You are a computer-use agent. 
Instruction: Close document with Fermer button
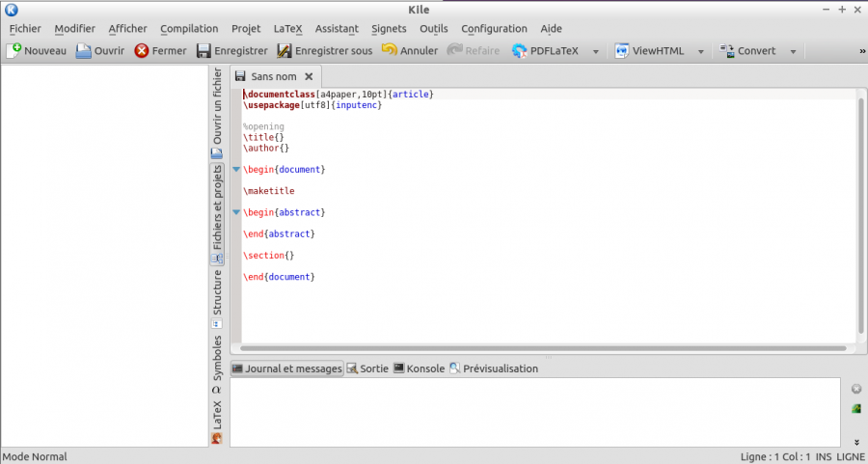click(x=160, y=51)
